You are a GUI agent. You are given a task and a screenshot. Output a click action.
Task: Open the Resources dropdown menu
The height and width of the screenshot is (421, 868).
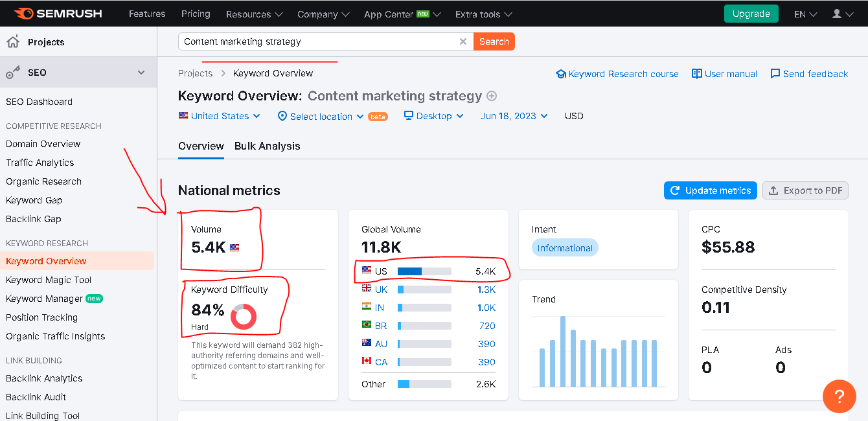point(254,14)
